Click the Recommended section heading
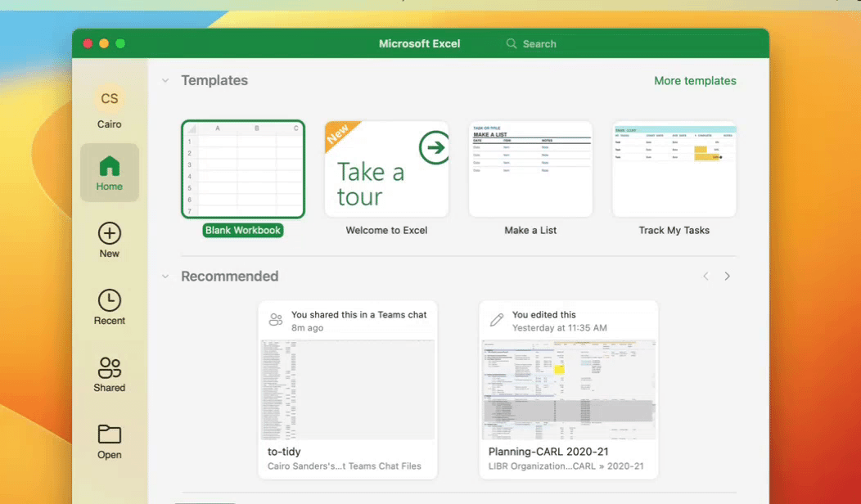861x504 pixels. click(229, 277)
